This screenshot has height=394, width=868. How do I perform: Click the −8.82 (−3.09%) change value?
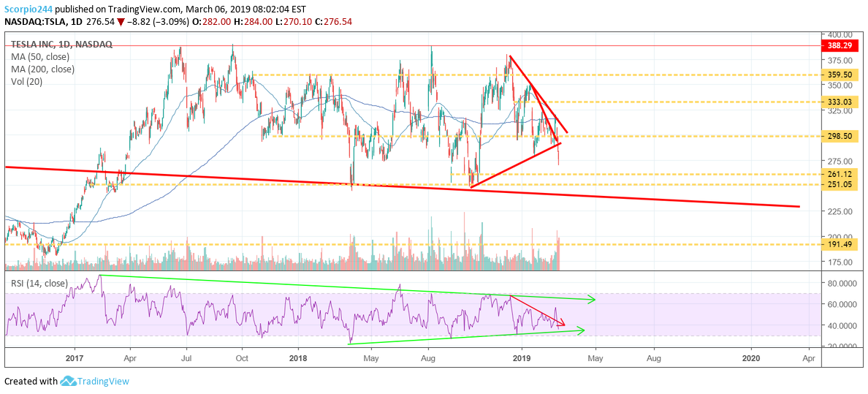click(157, 22)
